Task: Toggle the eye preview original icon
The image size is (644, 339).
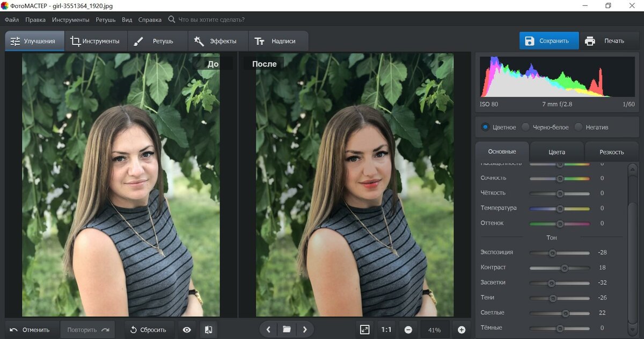Action: (x=187, y=330)
